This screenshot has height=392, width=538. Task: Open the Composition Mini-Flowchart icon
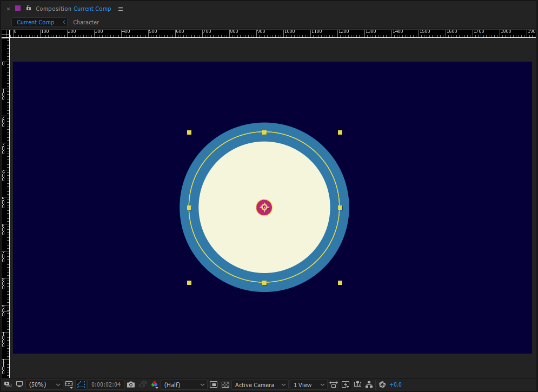click(x=369, y=384)
